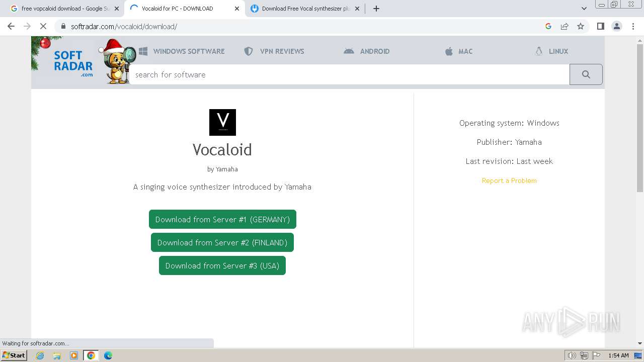Open the Linux menu item
644x362 pixels.
point(551,51)
